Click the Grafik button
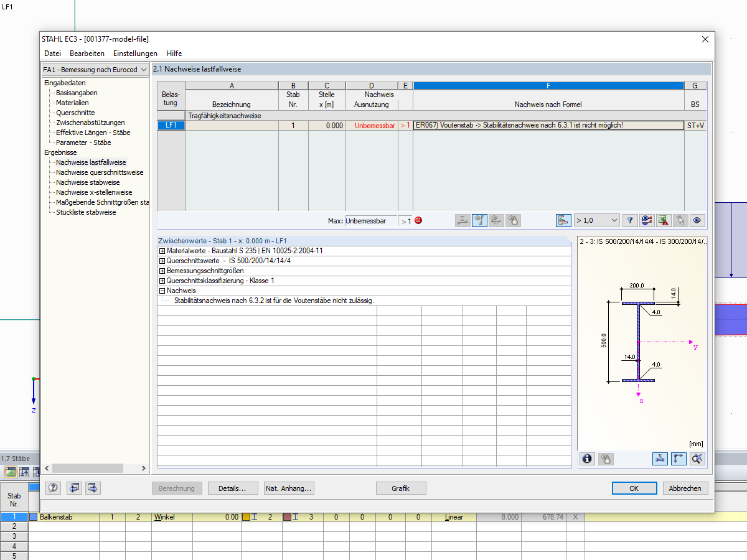The height and width of the screenshot is (560, 747). tap(401, 488)
